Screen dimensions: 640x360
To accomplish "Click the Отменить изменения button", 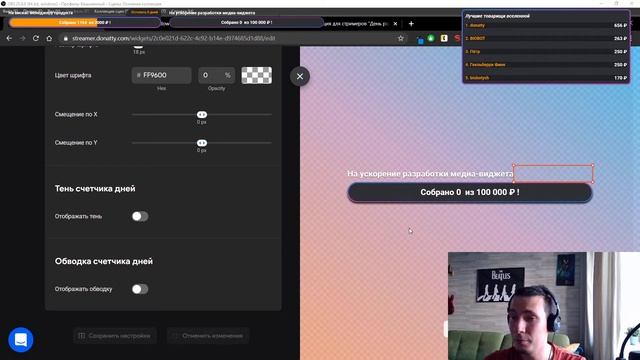I will coord(208,336).
